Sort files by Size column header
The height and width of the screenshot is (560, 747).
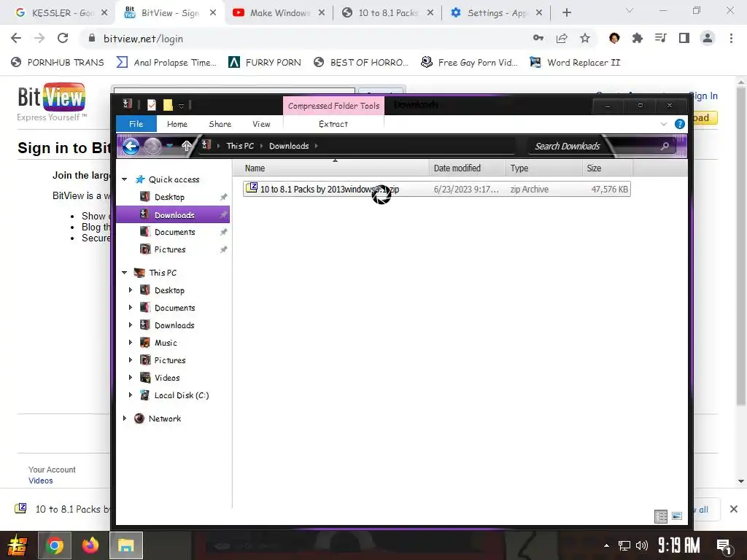(608, 168)
